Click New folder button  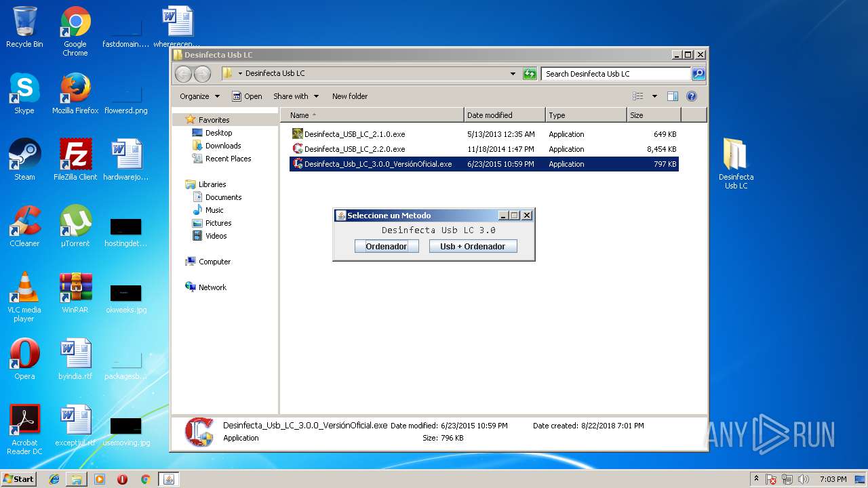pyautogui.click(x=350, y=96)
